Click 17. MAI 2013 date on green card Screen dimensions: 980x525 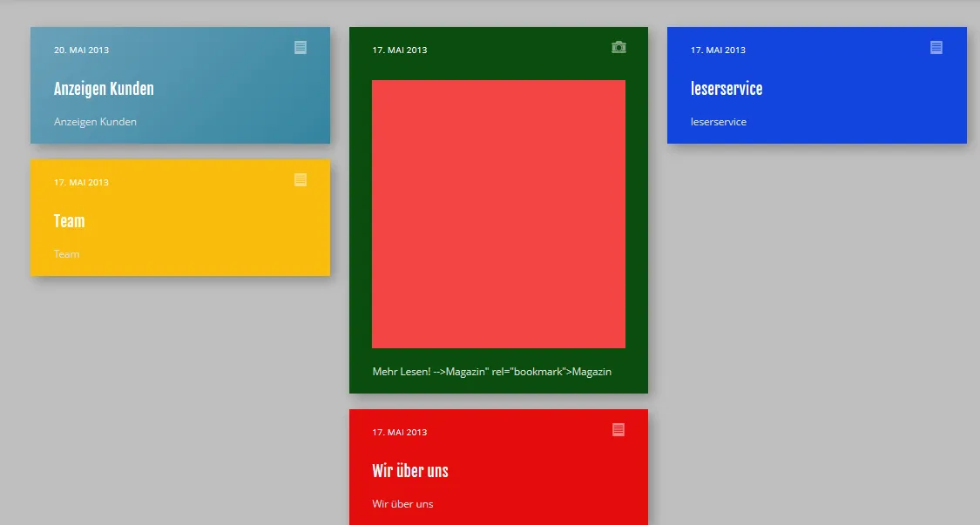tap(399, 50)
